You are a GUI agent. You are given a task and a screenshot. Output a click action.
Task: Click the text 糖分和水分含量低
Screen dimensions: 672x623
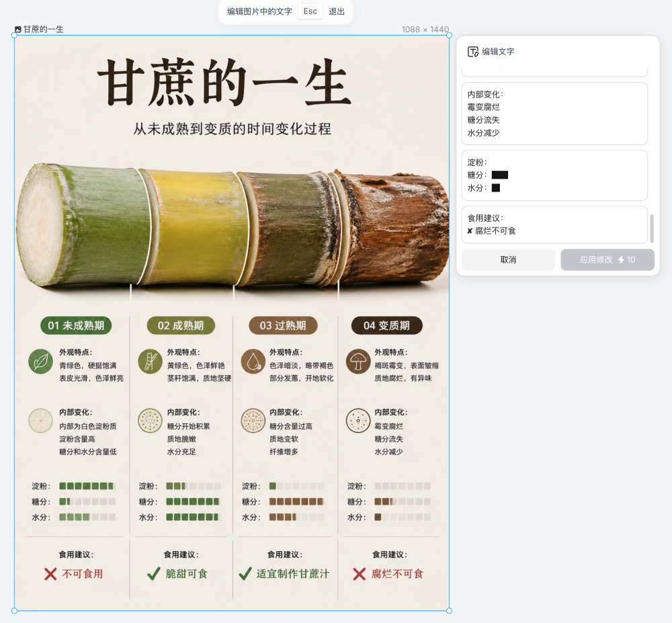click(x=88, y=452)
